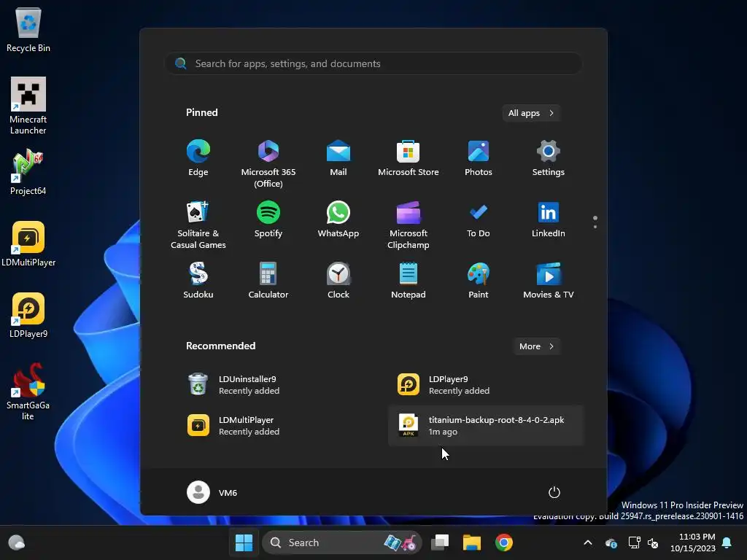Image resolution: width=747 pixels, height=560 pixels.
Task: Open Microsoft Clipchamp
Action: pyautogui.click(x=409, y=225)
